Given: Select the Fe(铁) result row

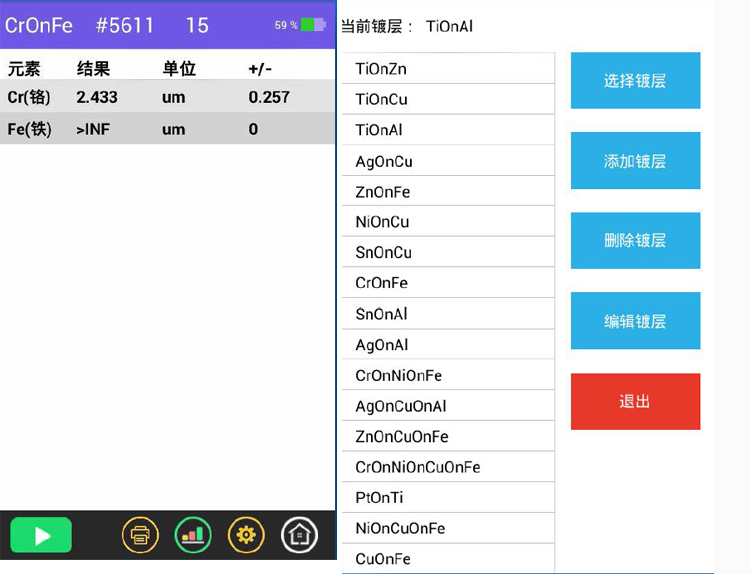Looking at the screenshot, I should tap(167, 129).
